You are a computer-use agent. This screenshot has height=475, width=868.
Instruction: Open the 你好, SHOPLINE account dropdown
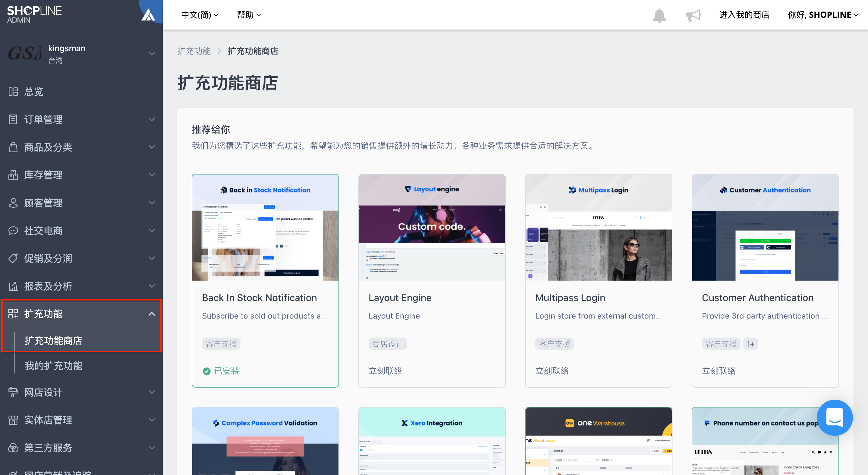coord(823,15)
